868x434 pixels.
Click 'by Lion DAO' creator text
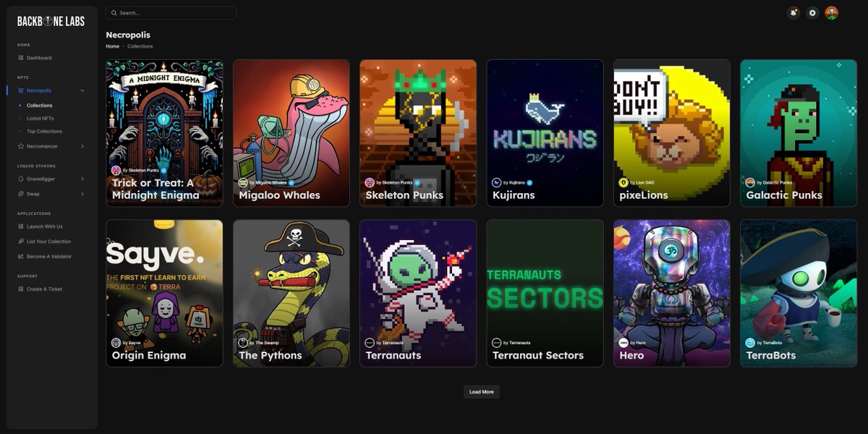click(x=642, y=183)
